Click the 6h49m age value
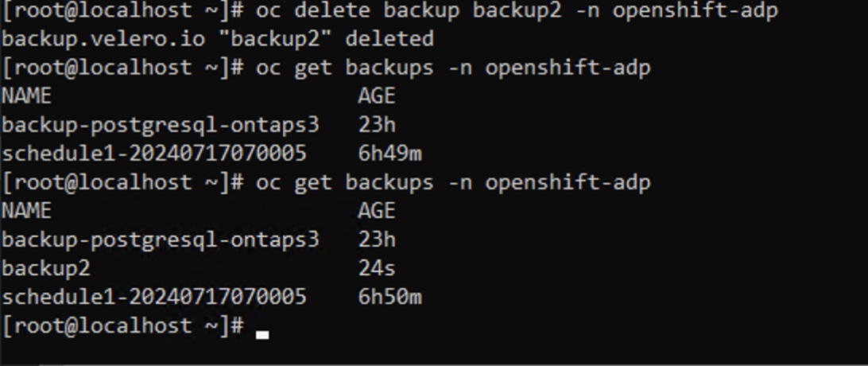The image size is (868, 366). pyautogui.click(x=389, y=154)
